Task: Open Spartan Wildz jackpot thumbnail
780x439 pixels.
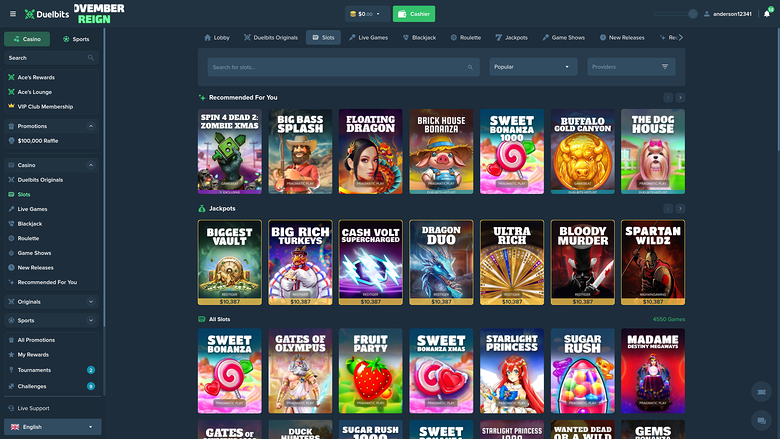Action: (x=653, y=263)
